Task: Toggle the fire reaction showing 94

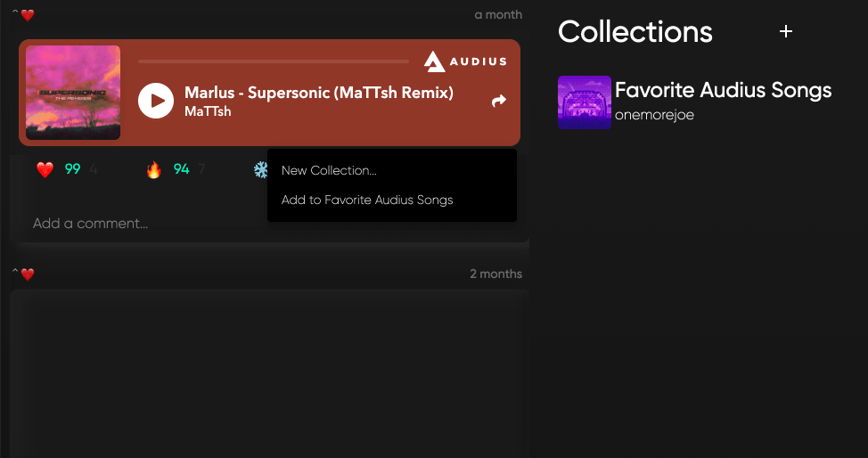Action: click(153, 169)
